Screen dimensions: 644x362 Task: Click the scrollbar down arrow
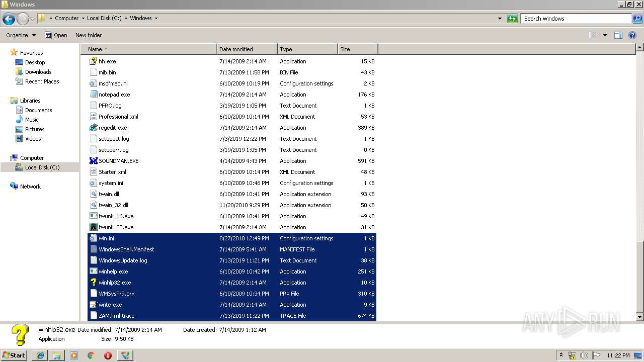point(640,317)
